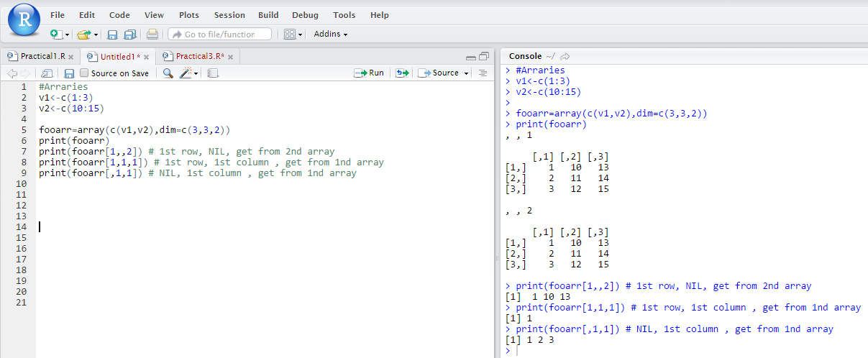Print the current file
The height and width of the screenshot is (358, 868).
tap(152, 34)
